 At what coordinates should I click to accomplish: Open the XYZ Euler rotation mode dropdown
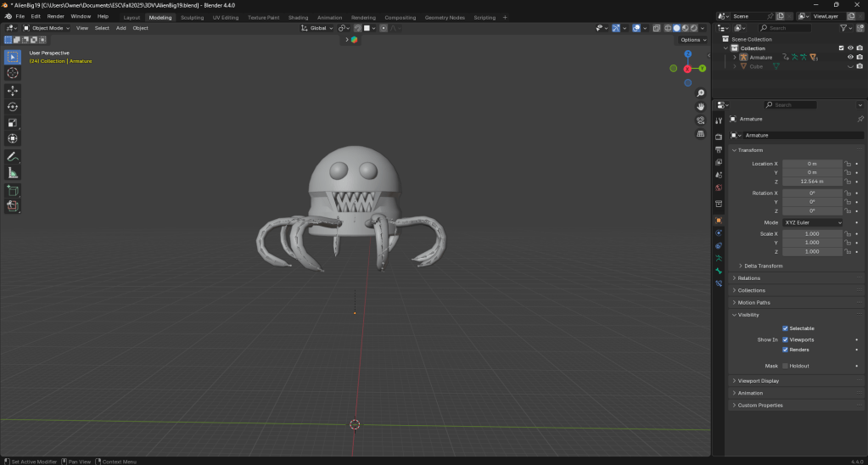click(x=813, y=222)
